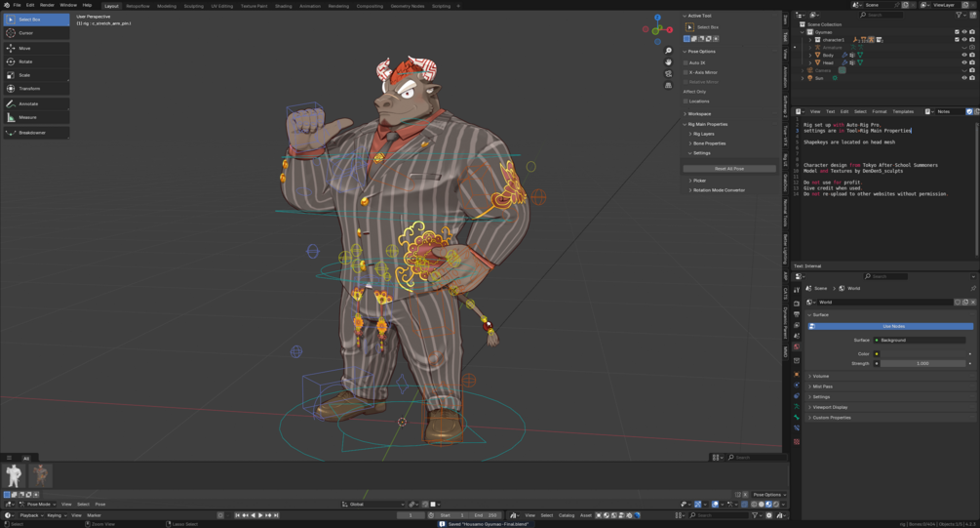This screenshot has height=528, width=980.
Task: Click the Body mesh object icon in outliner
Action: tap(817, 55)
